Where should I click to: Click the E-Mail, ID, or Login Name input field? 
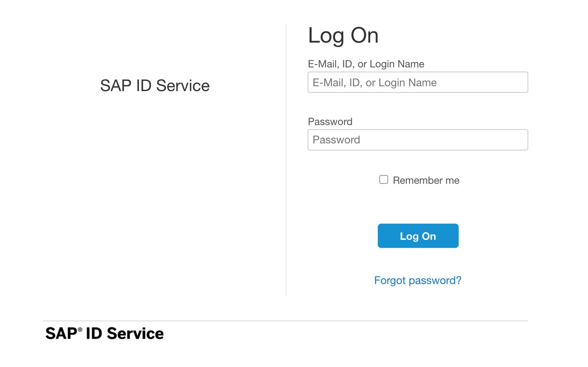[417, 82]
